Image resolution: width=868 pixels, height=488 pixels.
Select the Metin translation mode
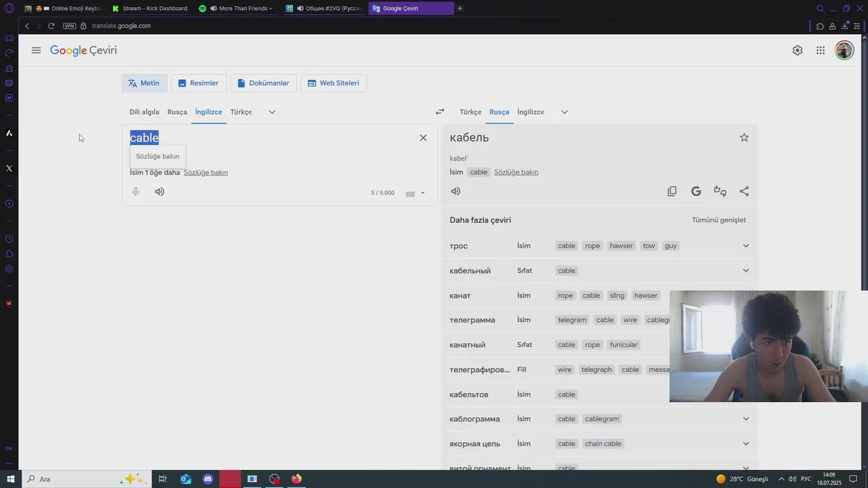144,83
